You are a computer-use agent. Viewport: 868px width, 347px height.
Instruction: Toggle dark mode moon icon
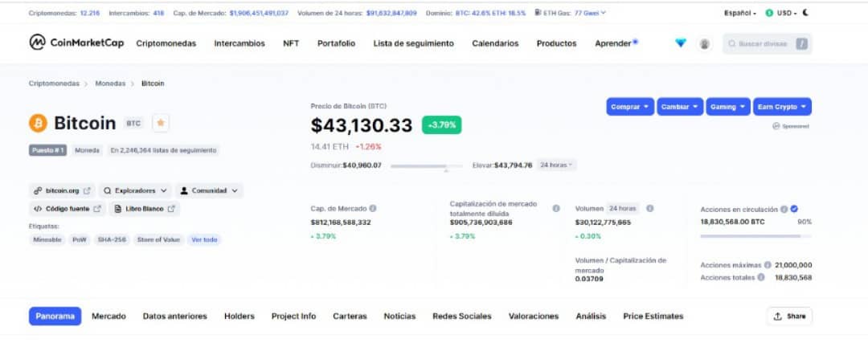(805, 13)
